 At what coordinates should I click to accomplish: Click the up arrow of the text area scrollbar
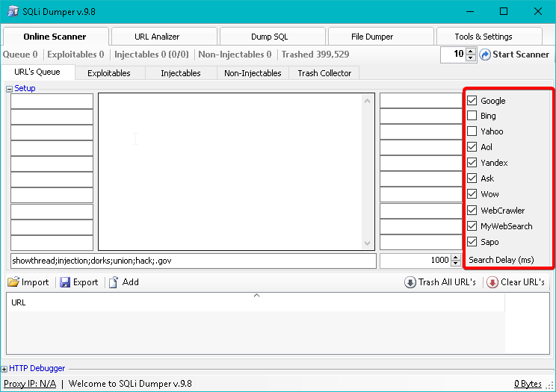(368, 101)
